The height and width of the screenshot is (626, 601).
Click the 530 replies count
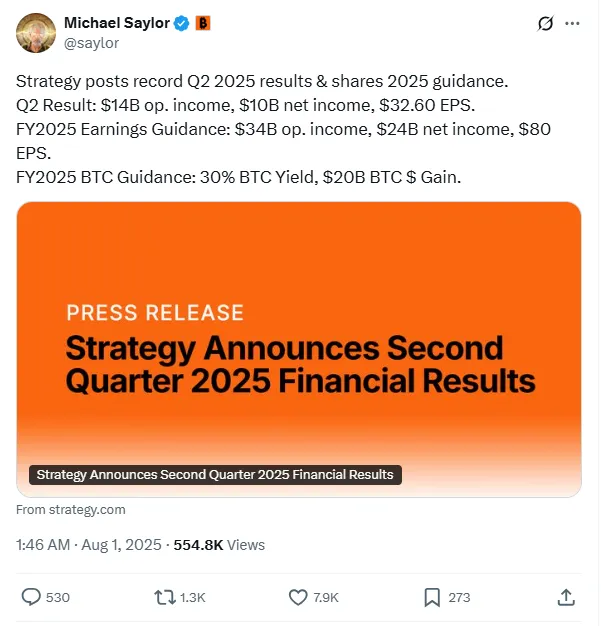pos(58,597)
